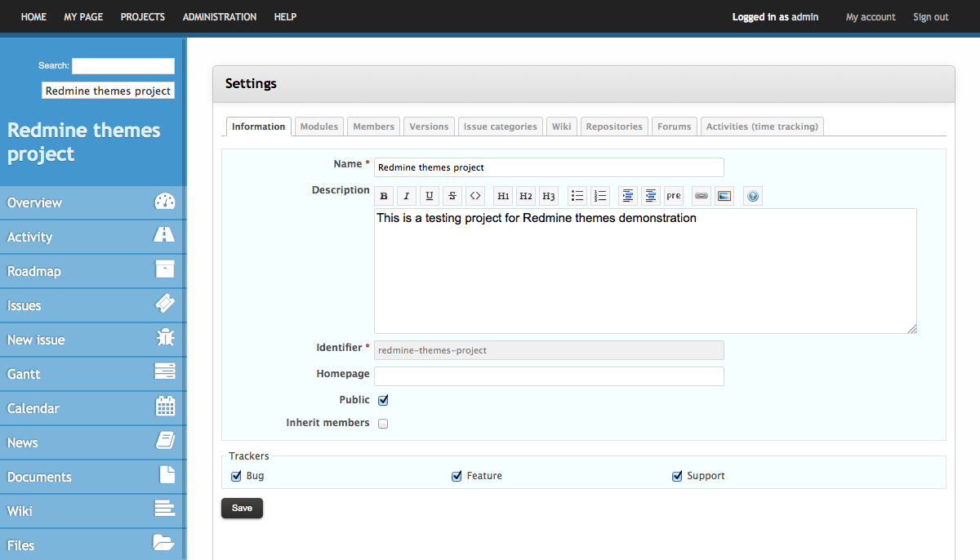Image resolution: width=980 pixels, height=560 pixels.
Task: Uncheck the Bug tracker checkbox
Action: pos(237,476)
